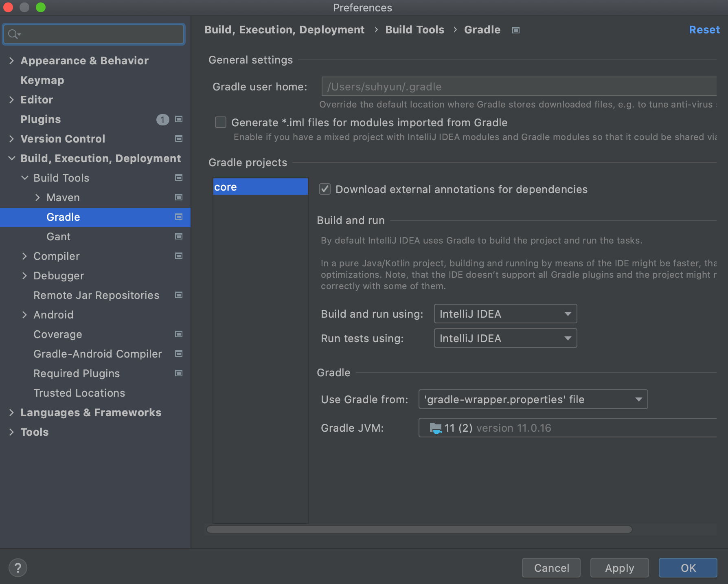Expand the Compiler node
This screenshot has width=728, height=584.
(24, 256)
